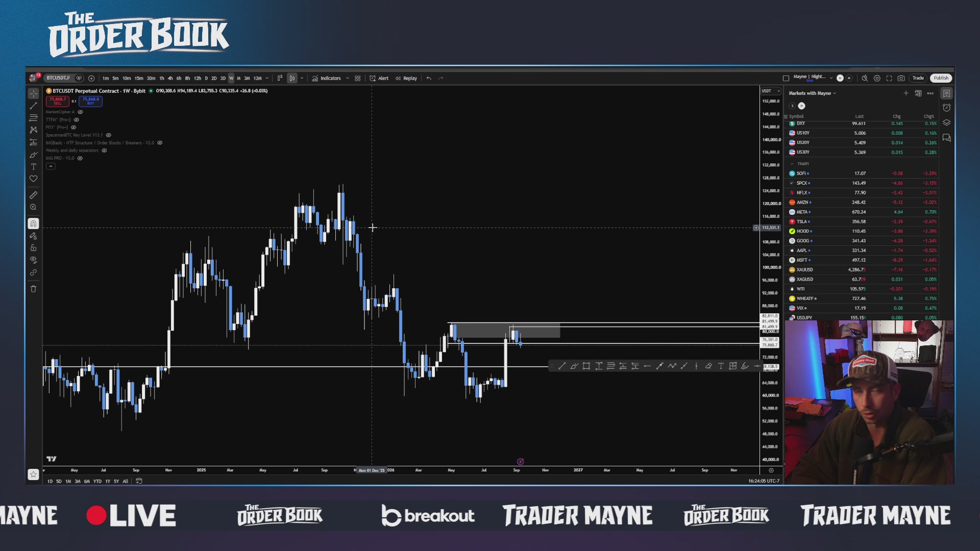
Task: Toggle the lock all drawings tool
Action: click(x=33, y=248)
